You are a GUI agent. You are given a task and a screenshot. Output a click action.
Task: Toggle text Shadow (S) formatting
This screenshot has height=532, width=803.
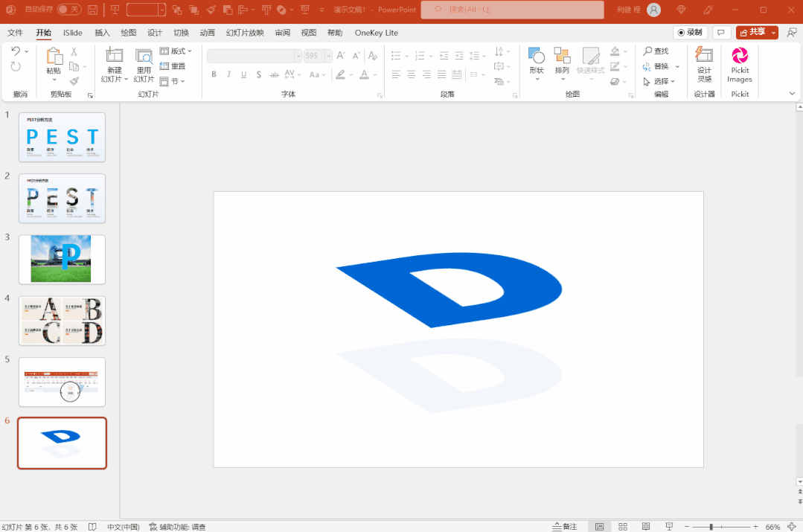tap(259, 74)
